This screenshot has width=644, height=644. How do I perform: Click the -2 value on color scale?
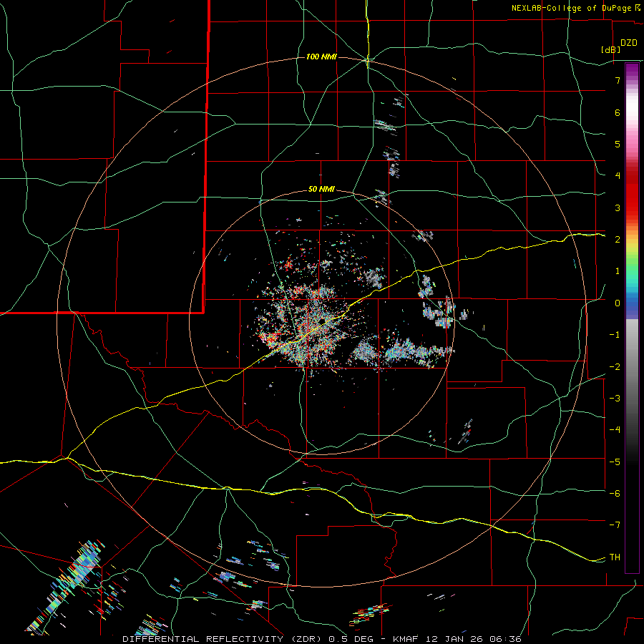(x=615, y=367)
